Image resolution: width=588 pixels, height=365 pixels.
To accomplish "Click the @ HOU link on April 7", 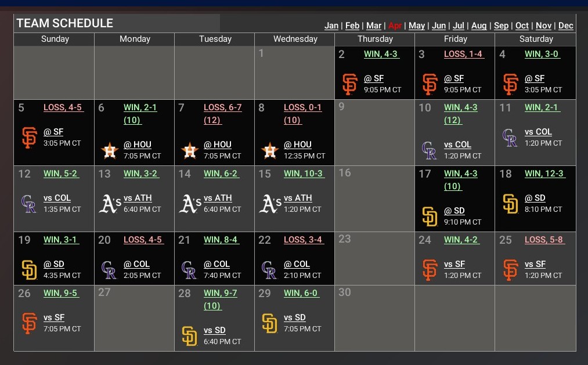I will [218, 144].
